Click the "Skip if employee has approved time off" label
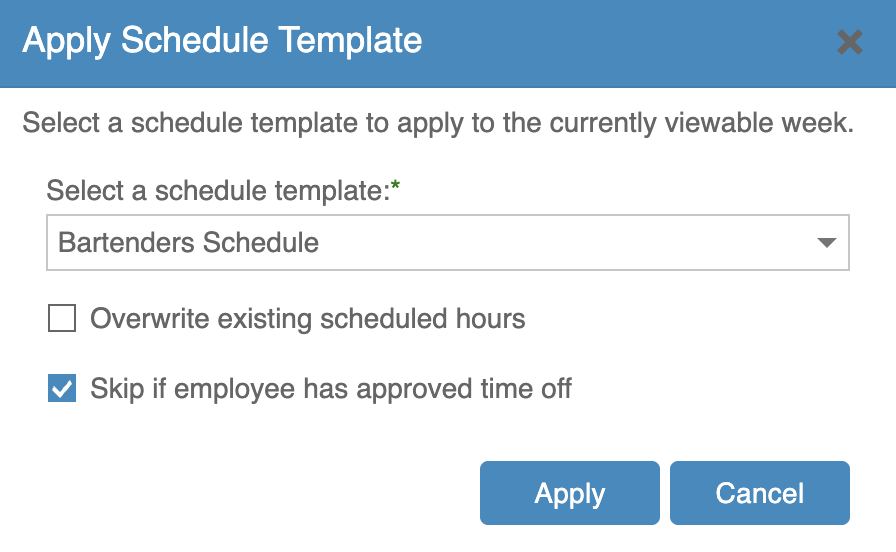 click(x=330, y=388)
